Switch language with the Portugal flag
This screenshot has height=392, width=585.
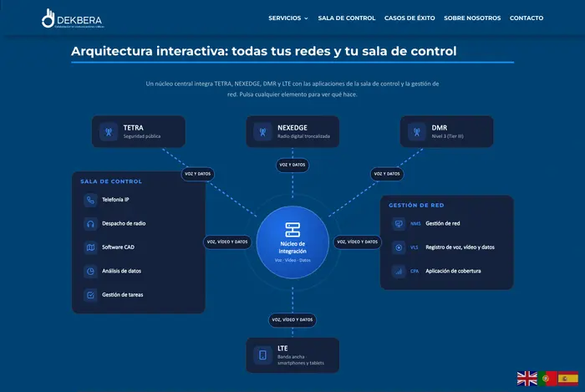[547, 378]
